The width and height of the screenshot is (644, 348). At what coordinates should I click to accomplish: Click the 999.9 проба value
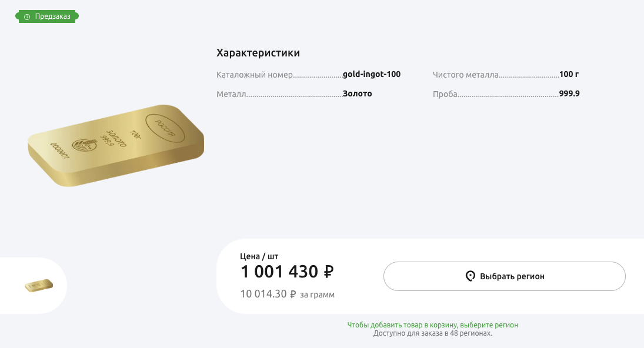point(569,93)
